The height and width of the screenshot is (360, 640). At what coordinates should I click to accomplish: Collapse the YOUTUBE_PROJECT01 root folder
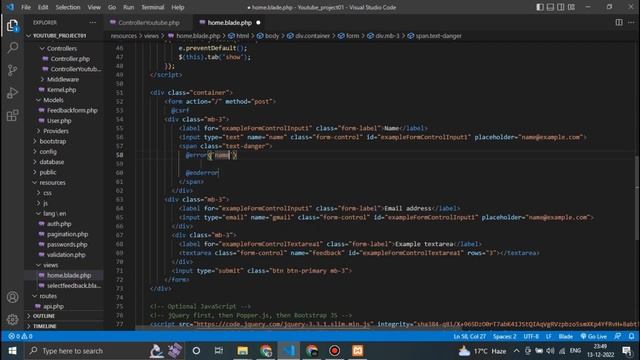[59, 36]
